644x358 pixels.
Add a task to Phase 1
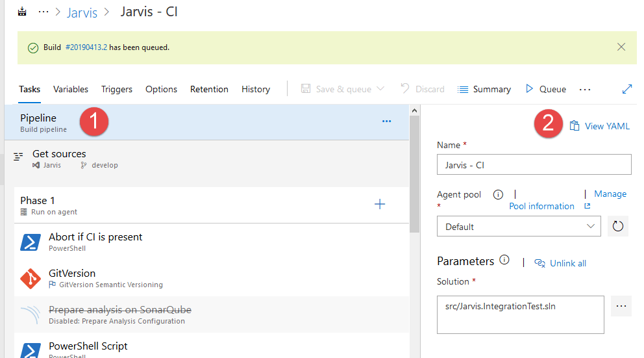380,204
